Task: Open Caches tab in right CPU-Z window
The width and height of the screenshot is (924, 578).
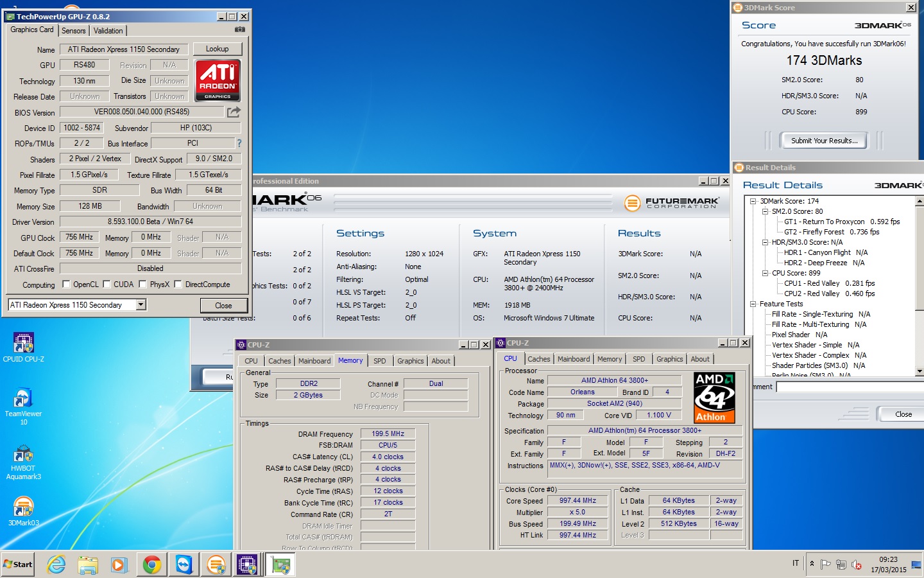Action: pyautogui.click(x=539, y=359)
